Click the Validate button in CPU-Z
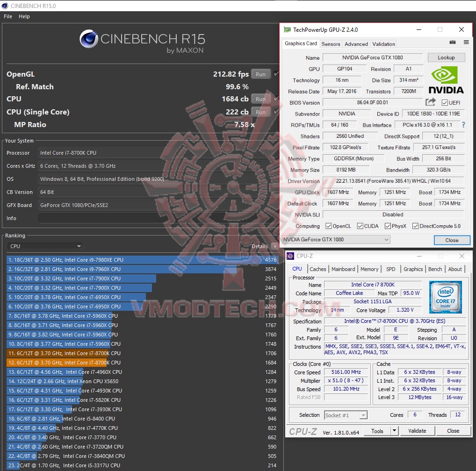Viewport: 476px width, 471px height. 417,431
